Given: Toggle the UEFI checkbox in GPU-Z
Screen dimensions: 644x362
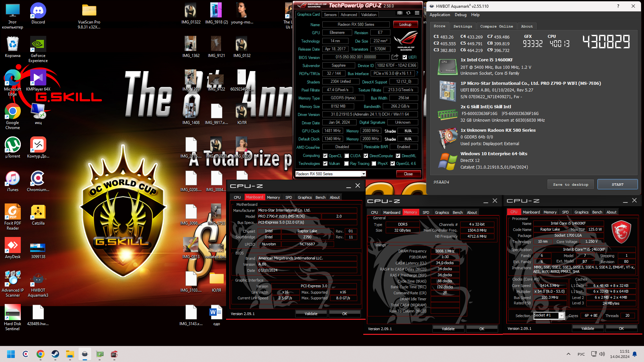Looking at the screenshot, I should click(405, 57).
